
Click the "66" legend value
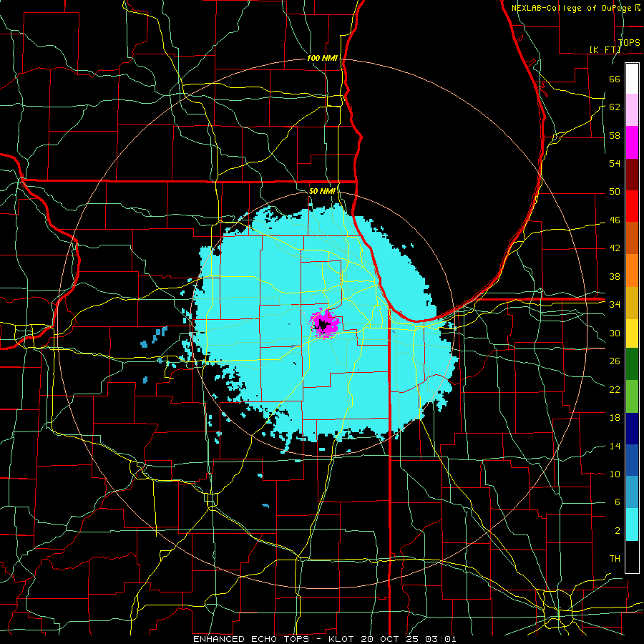click(615, 79)
